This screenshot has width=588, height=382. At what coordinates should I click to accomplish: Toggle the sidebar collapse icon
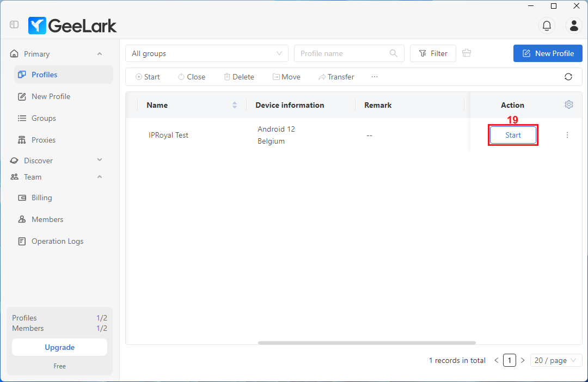pyautogui.click(x=14, y=24)
